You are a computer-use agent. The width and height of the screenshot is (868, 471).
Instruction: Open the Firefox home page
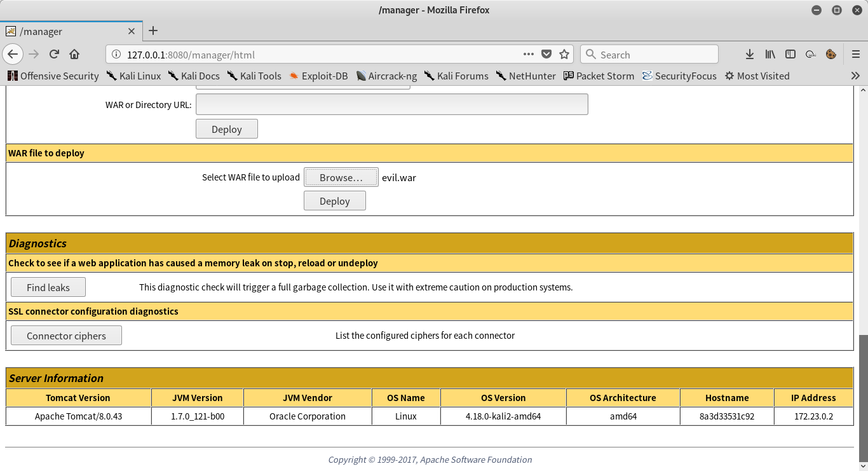(74, 55)
